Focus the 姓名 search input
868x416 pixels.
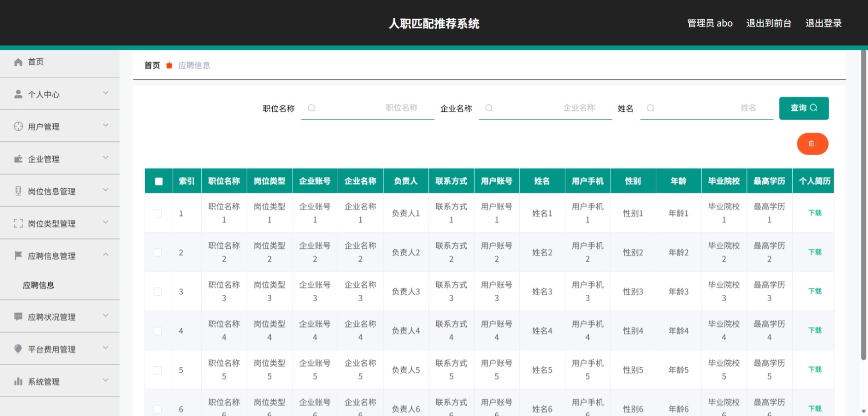pos(707,108)
